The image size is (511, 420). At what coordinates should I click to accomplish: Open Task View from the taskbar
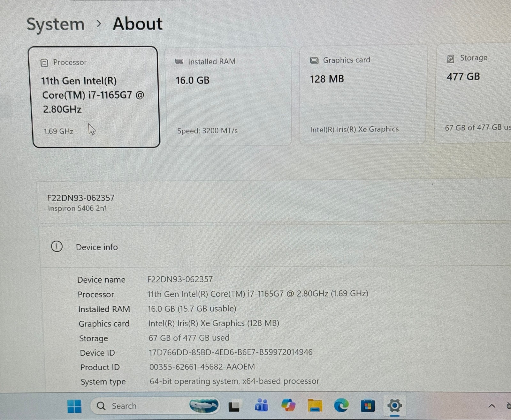pos(234,406)
